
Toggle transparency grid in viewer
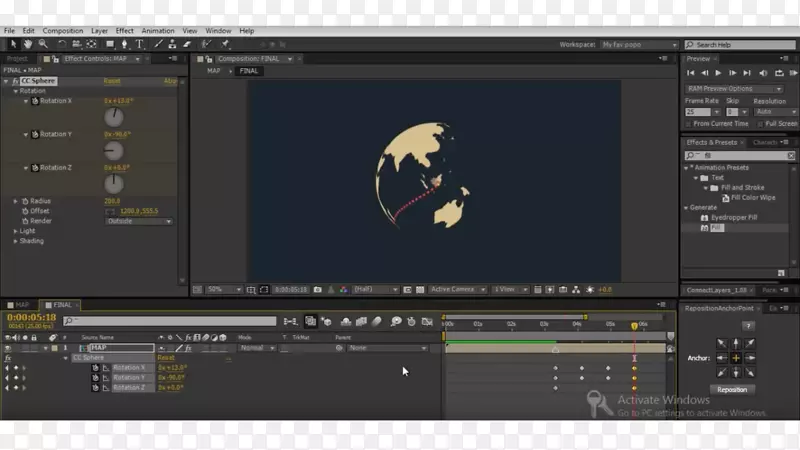tap(420, 289)
